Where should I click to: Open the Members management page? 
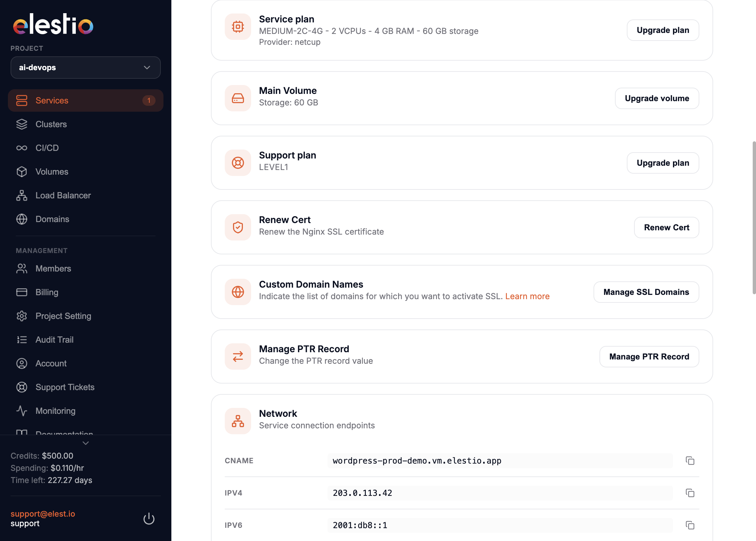tap(86, 269)
